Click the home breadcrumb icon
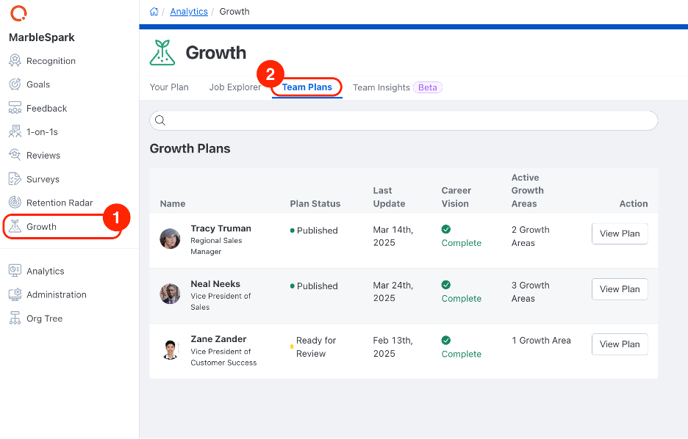Viewport: 688px width, 439px height. click(x=154, y=12)
